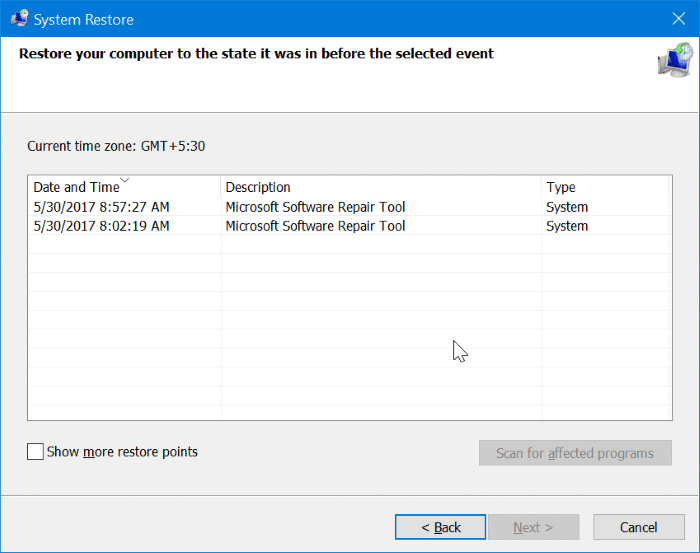Select restore point dated 5/30/2017 8:02:19 AM

349,226
